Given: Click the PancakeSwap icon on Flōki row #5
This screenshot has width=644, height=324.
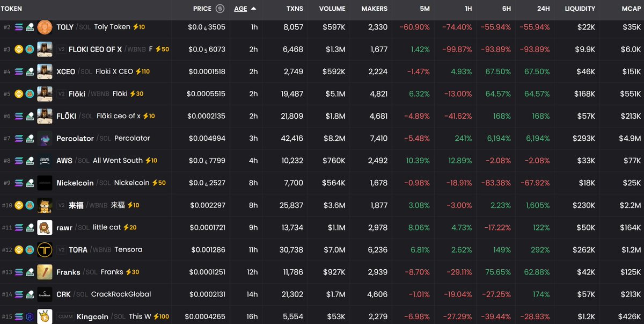Looking at the screenshot, I should (30, 94).
